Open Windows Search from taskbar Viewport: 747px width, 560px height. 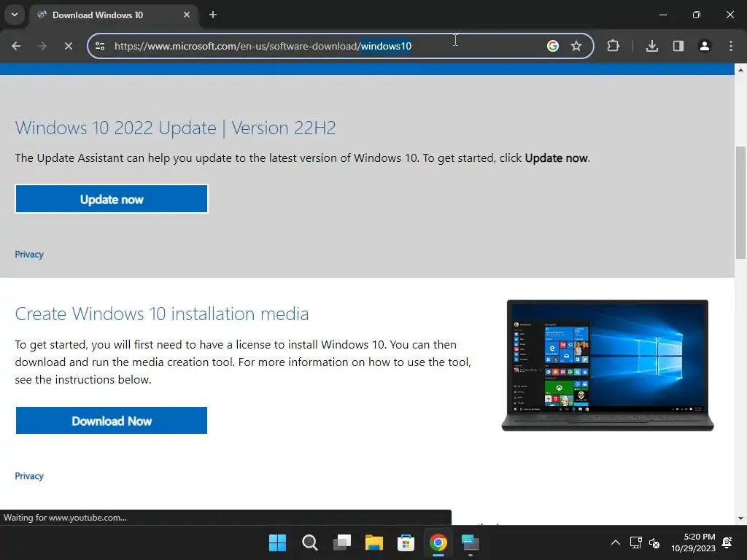pyautogui.click(x=309, y=542)
